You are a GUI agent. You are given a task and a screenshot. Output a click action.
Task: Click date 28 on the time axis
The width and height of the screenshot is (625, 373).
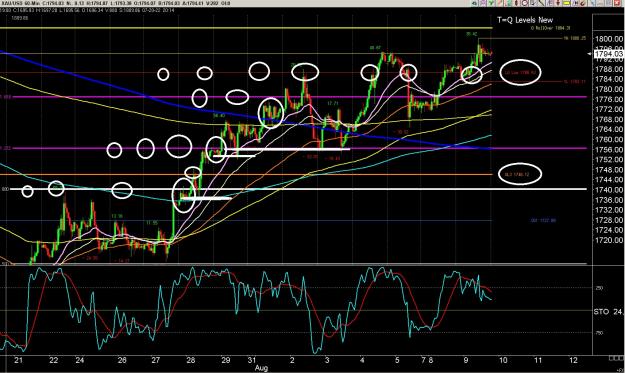tap(191, 360)
